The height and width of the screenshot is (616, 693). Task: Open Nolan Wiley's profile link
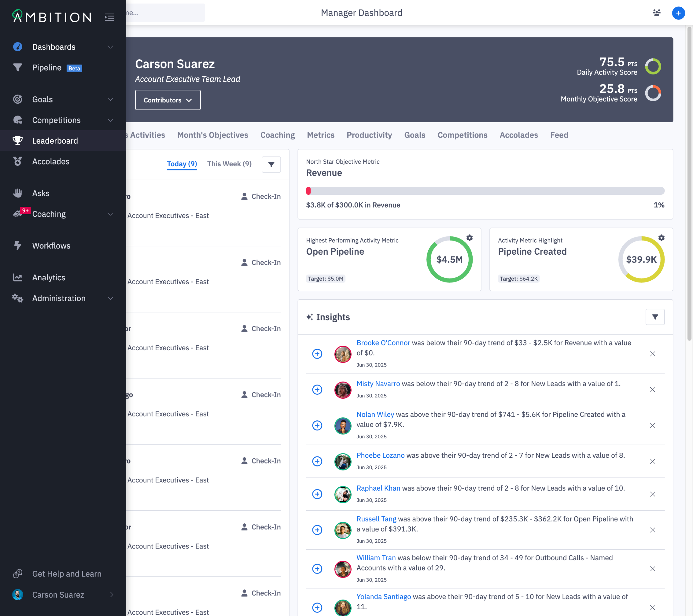pos(375,414)
